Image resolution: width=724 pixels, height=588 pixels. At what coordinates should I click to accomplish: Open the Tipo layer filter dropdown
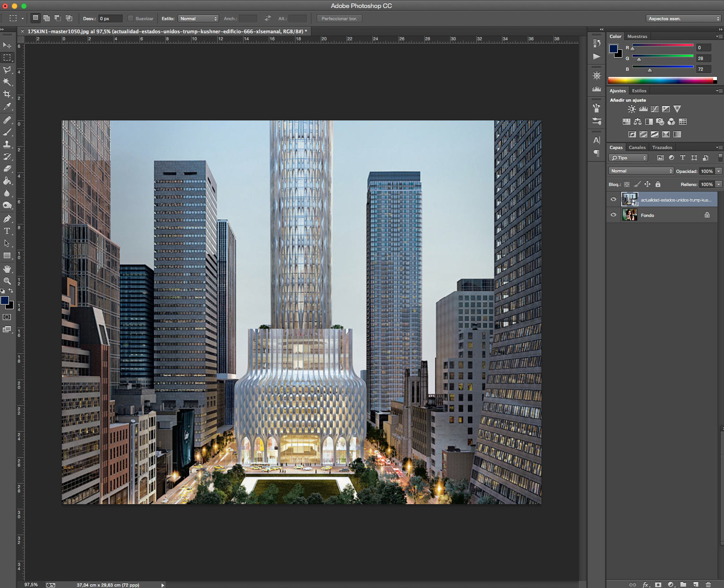tap(628, 158)
